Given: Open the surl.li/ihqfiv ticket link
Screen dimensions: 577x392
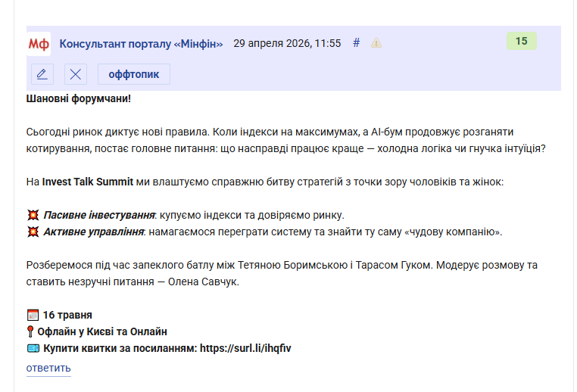Looking at the screenshot, I should click(x=246, y=348).
